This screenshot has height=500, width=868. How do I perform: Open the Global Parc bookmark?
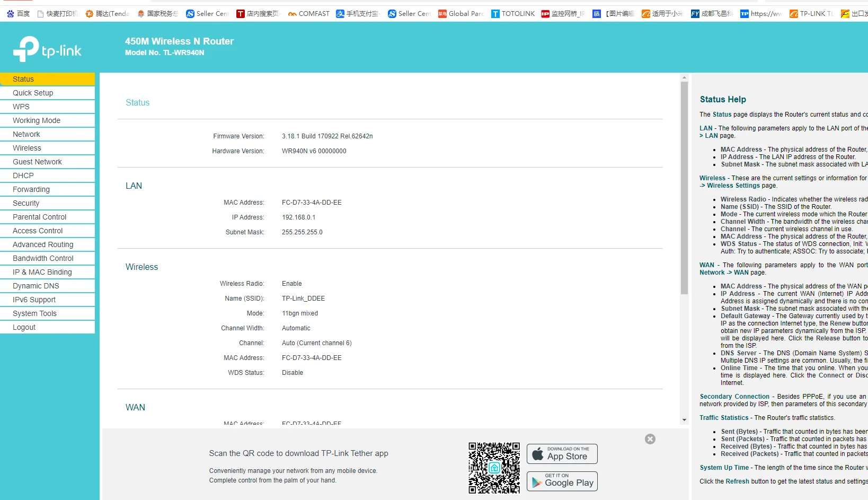click(x=460, y=14)
